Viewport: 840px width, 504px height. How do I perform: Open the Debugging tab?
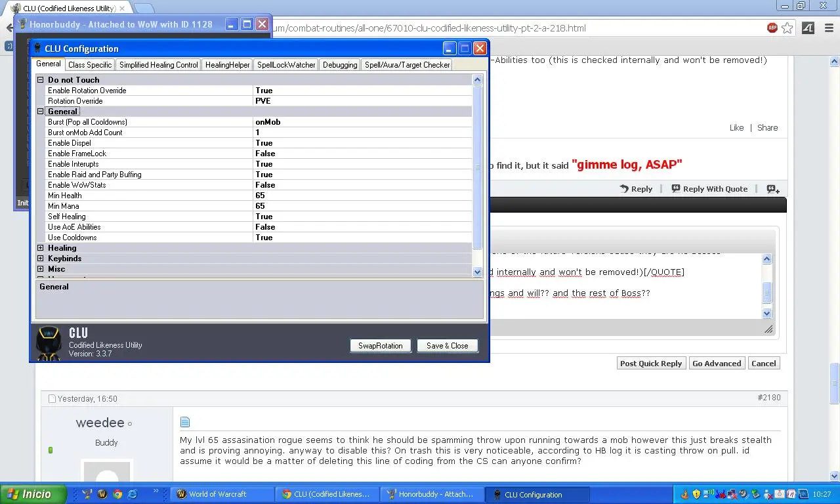pos(340,65)
